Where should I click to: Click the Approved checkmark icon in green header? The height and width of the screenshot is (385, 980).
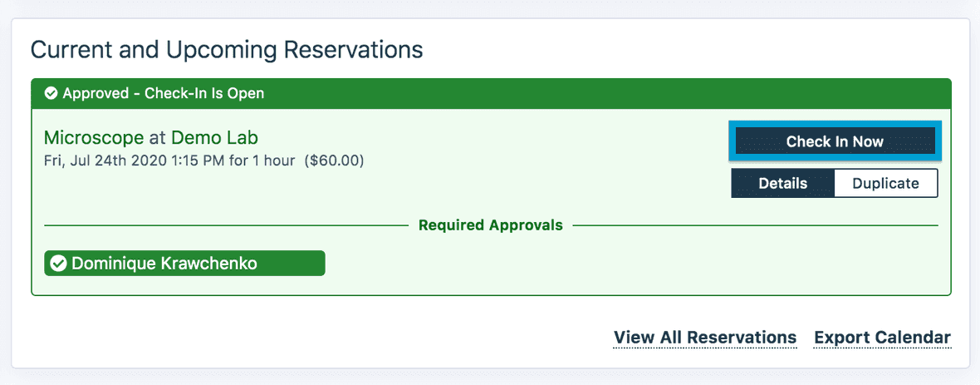pyautogui.click(x=51, y=93)
